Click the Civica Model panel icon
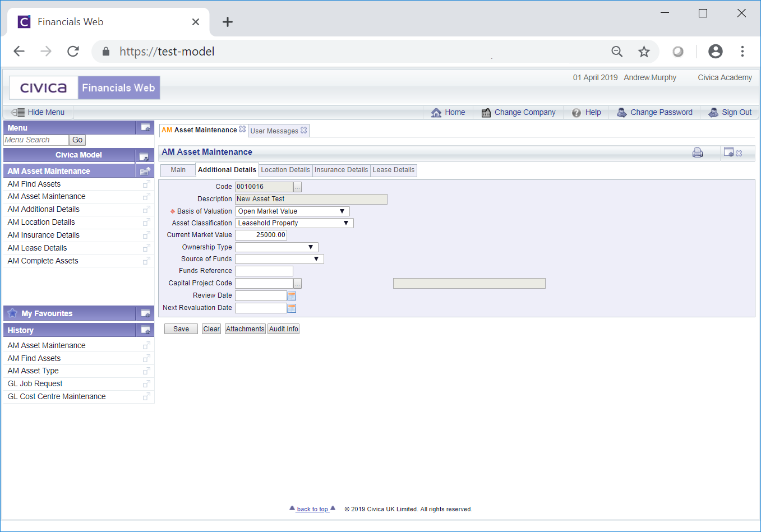 144,156
